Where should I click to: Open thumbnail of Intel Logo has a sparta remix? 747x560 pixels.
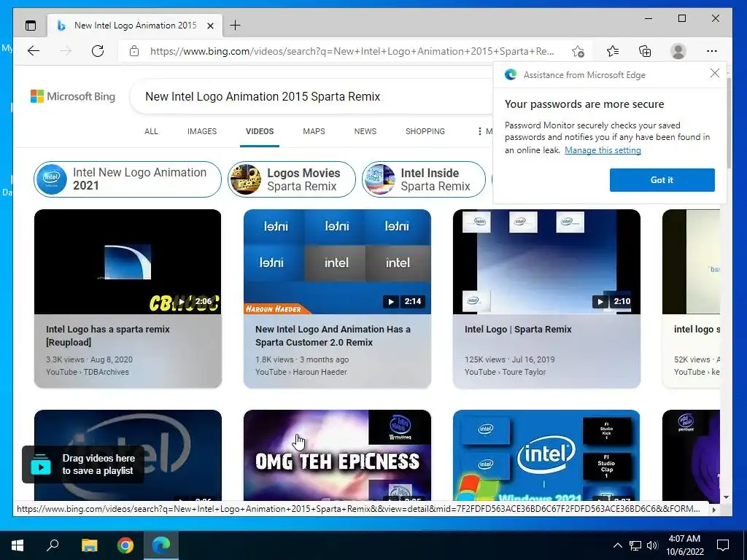point(128,262)
